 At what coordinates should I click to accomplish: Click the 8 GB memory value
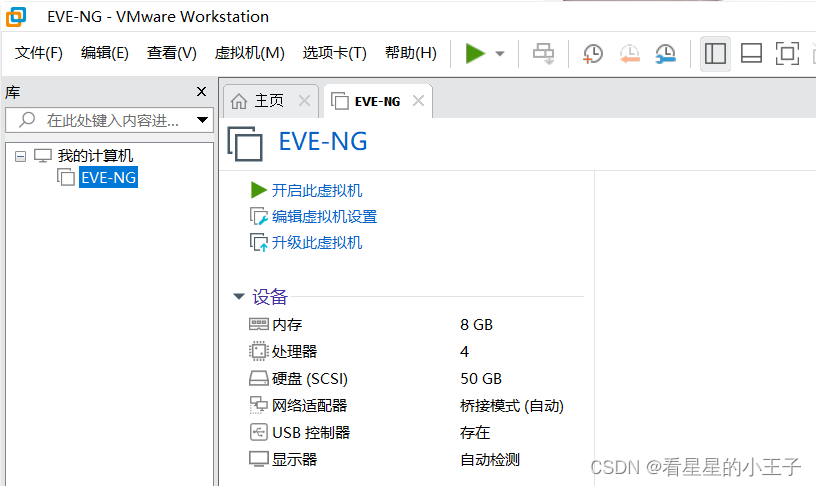pos(476,325)
